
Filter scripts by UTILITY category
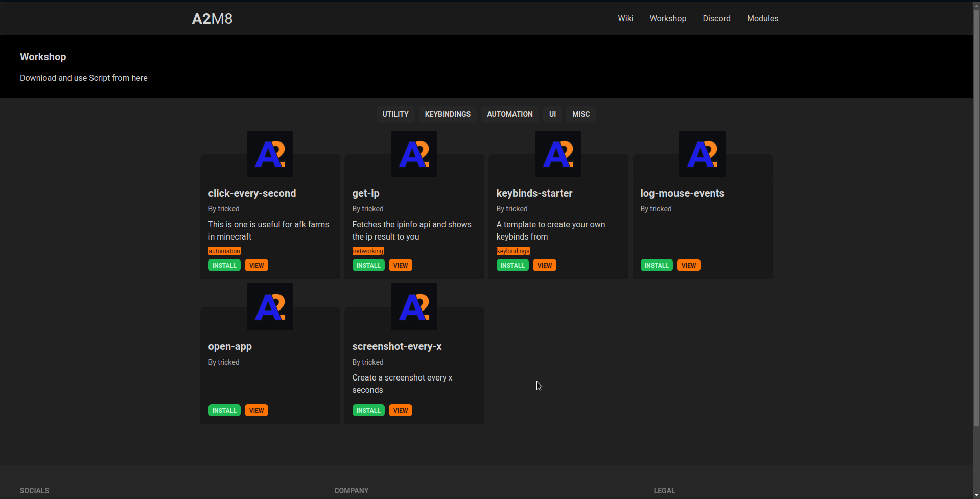tap(395, 114)
